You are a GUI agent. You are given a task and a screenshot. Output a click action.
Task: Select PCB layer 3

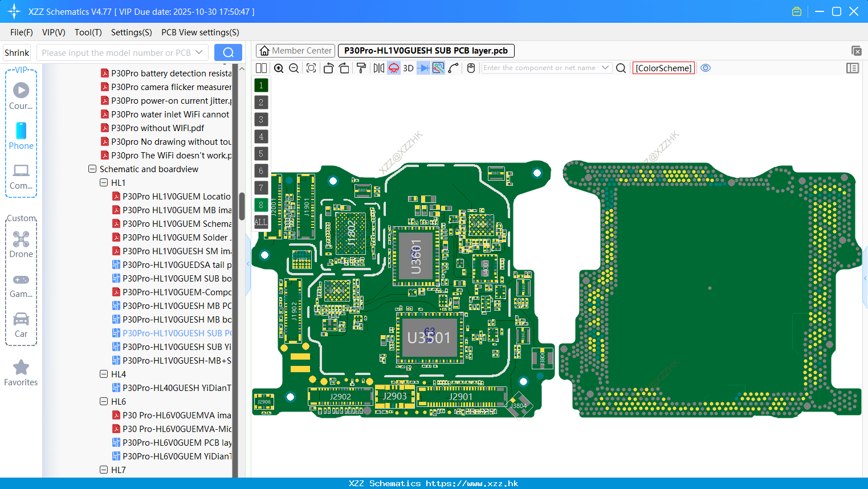(x=261, y=120)
